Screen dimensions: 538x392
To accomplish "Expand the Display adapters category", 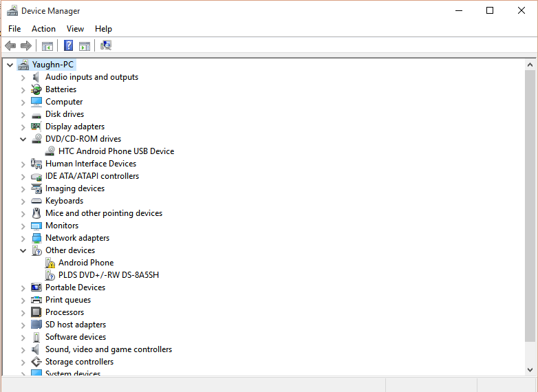I will [23, 127].
